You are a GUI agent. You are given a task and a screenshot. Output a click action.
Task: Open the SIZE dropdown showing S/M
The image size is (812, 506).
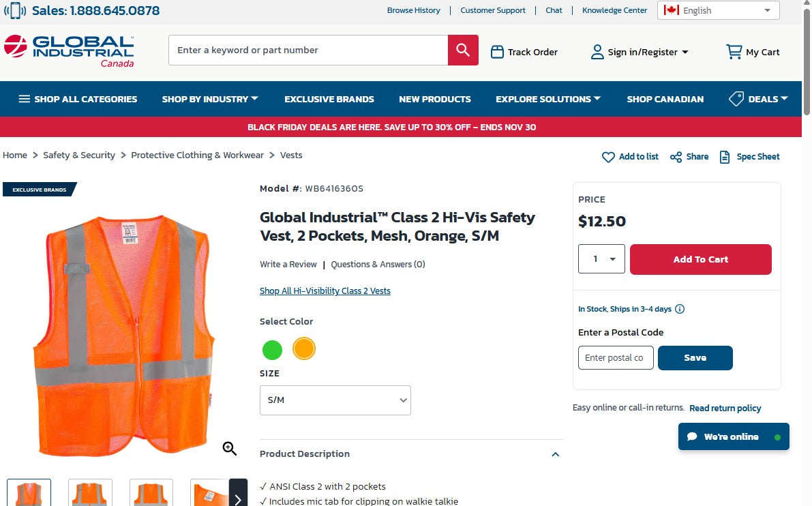click(x=335, y=400)
